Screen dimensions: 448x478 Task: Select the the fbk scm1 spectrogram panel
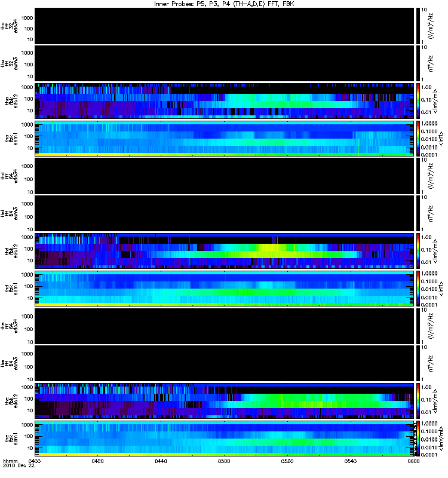click(225, 439)
